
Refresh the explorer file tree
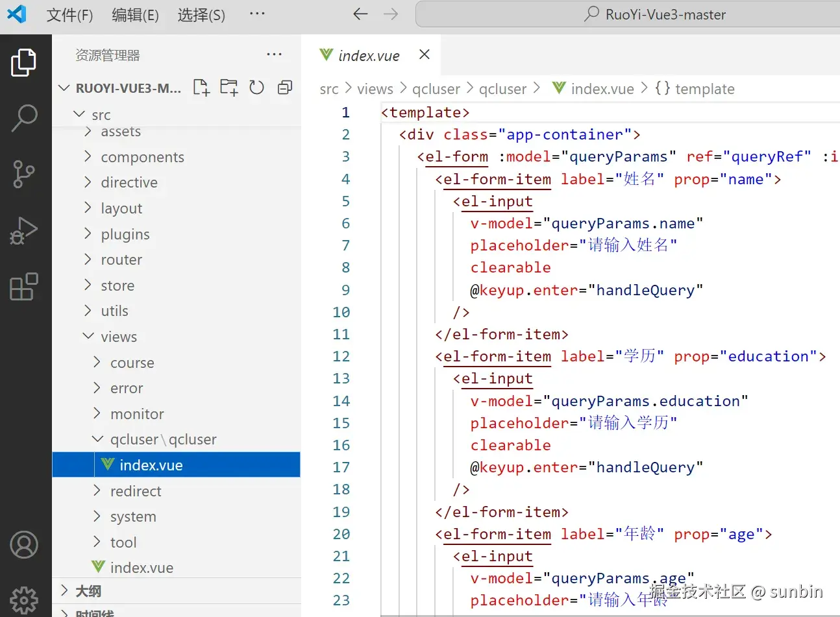256,88
